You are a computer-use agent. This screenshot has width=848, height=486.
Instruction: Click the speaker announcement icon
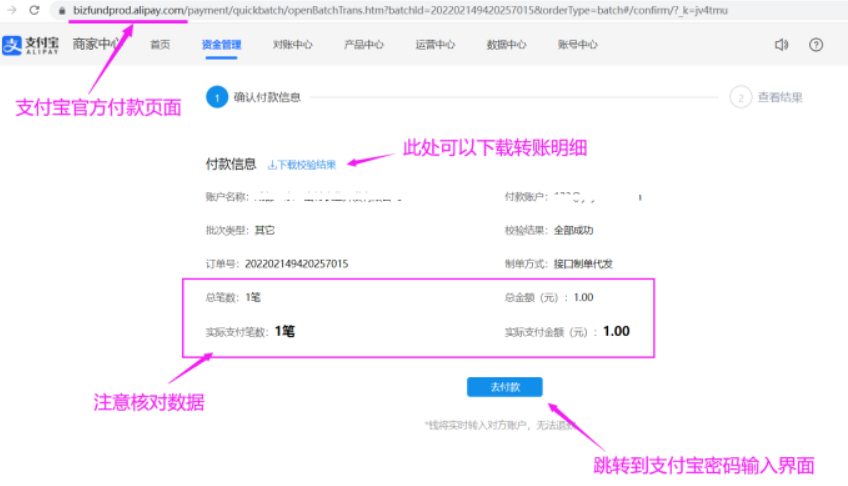(x=782, y=45)
